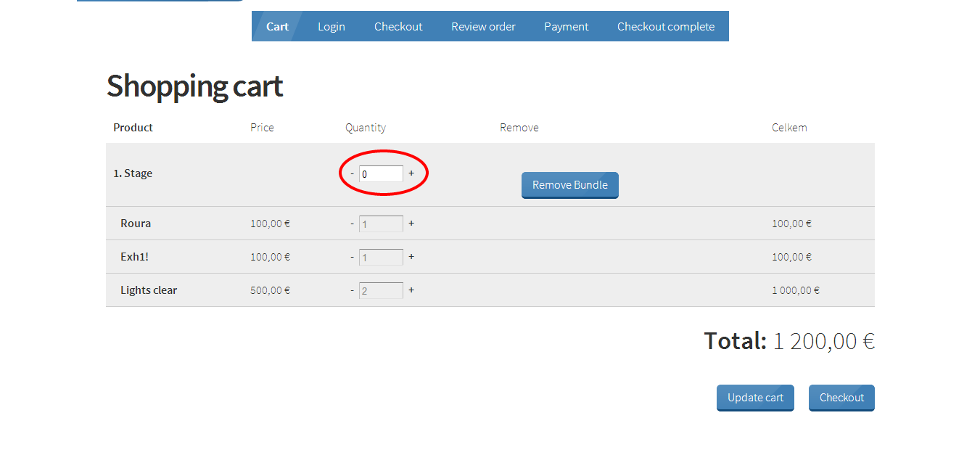Click the Checkout button

tap(841, 398)
